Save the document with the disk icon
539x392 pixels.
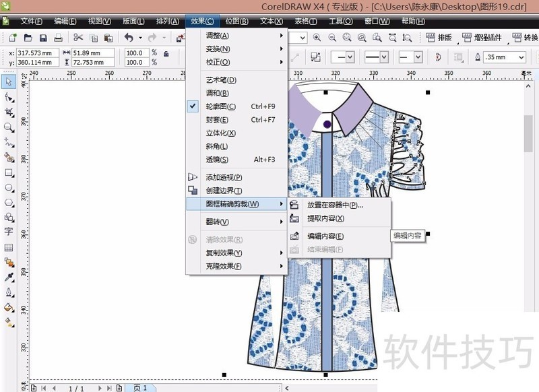(43, 38)
